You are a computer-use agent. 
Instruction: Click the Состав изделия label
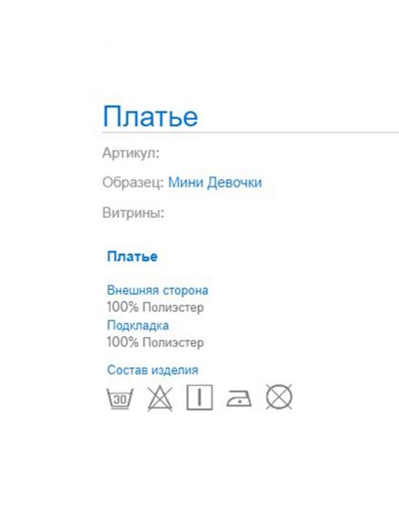[x=152, y=370]
